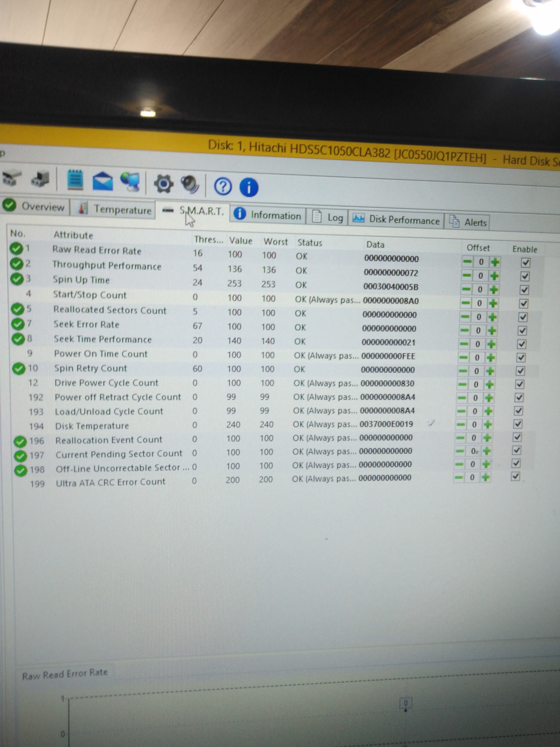The height and width of the screenshot is (747, 560).
Task: Click the round blue info icon
Action: click(249, 187)
